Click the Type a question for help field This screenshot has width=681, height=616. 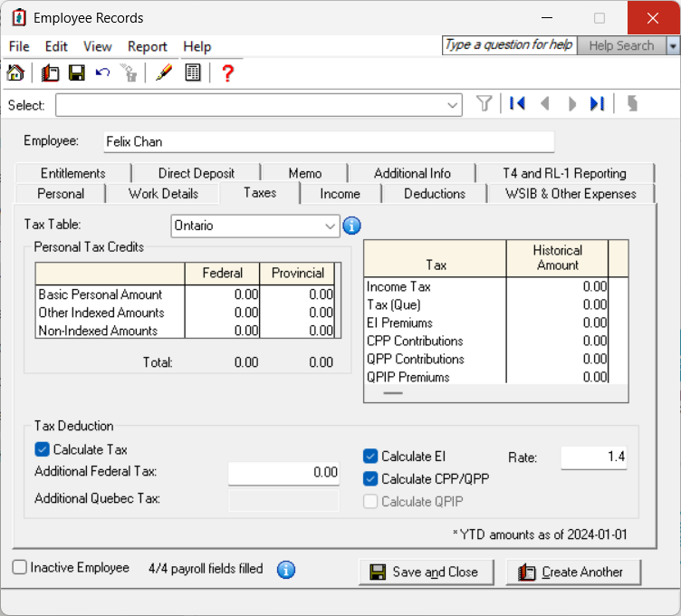(509, 45)
